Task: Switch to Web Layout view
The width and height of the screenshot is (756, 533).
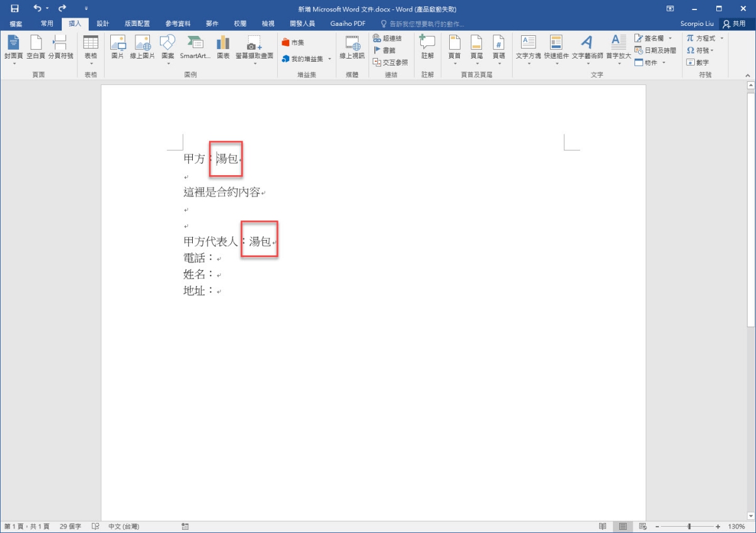Action: (x=643, y=527)
